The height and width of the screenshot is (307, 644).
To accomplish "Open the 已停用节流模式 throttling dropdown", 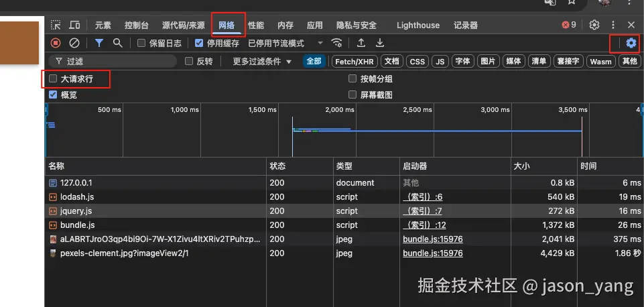I will (x=286, y=43).
